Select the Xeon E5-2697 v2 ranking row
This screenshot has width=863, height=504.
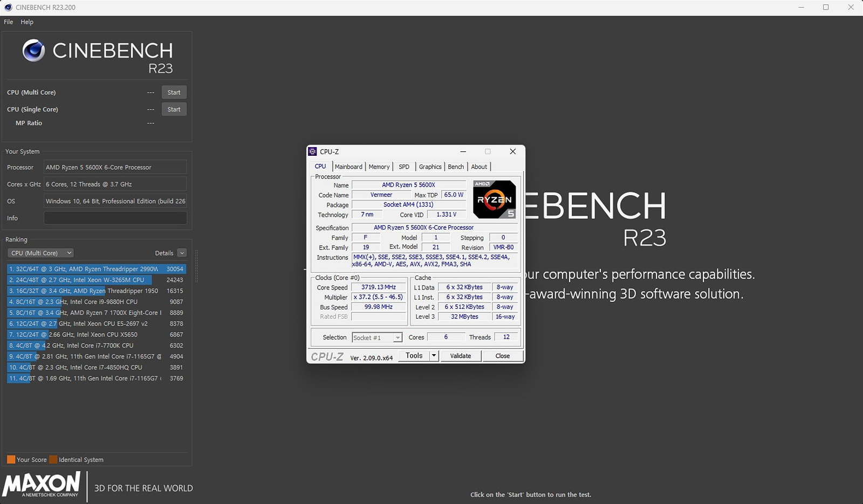[x=97, y=323]
